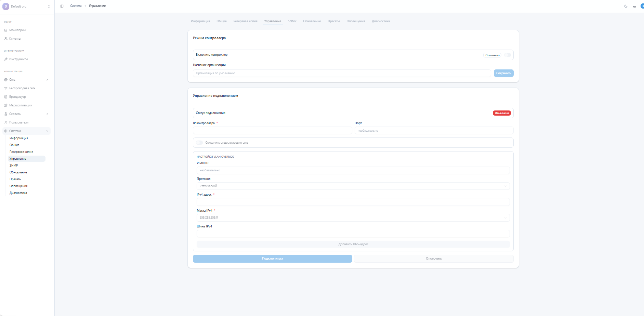Click the IP контроллера input field
644x316 pixels.
272,131
